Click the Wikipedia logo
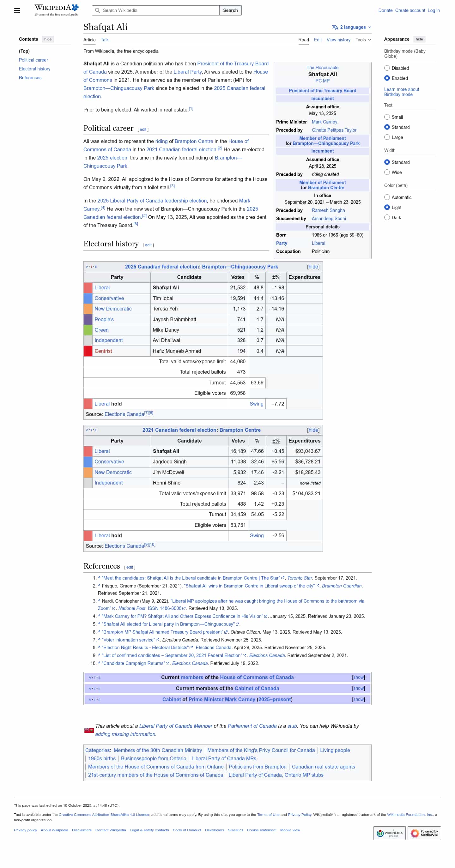 (56, 10)
